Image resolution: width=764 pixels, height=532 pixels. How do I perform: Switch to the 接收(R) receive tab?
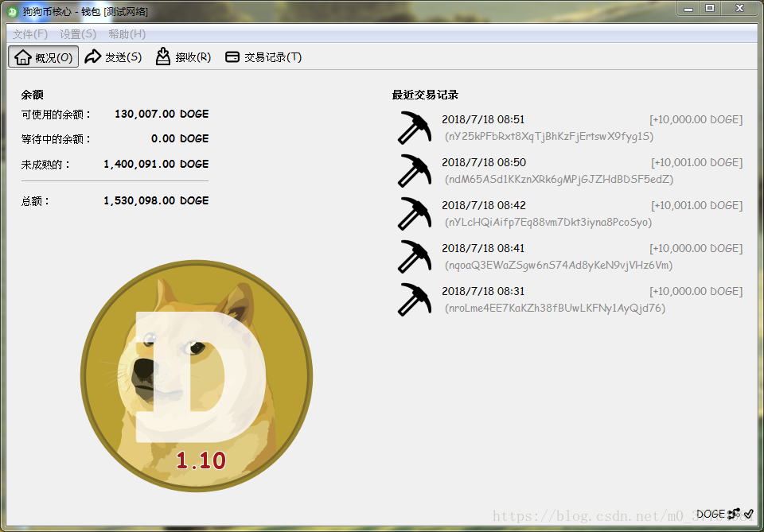183,57
